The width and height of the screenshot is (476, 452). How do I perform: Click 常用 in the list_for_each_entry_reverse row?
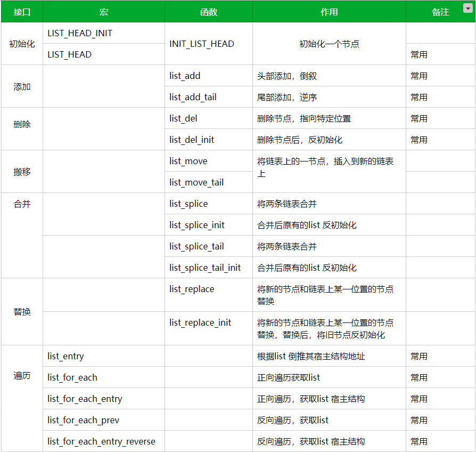(419, 441)
